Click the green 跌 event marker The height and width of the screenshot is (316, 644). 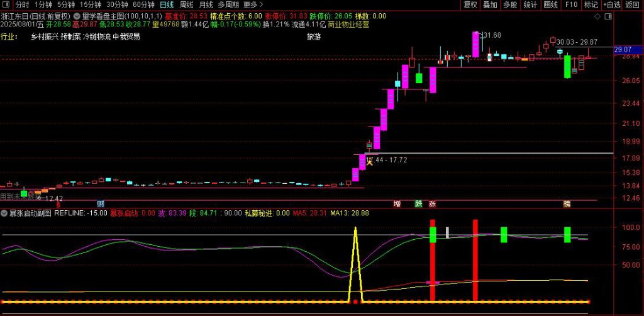click(x=419, y=204)
